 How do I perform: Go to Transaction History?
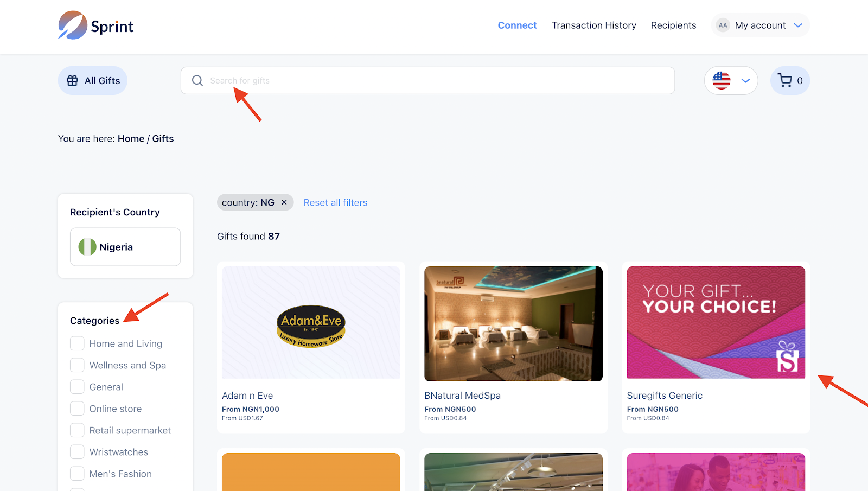click(593, 25)
